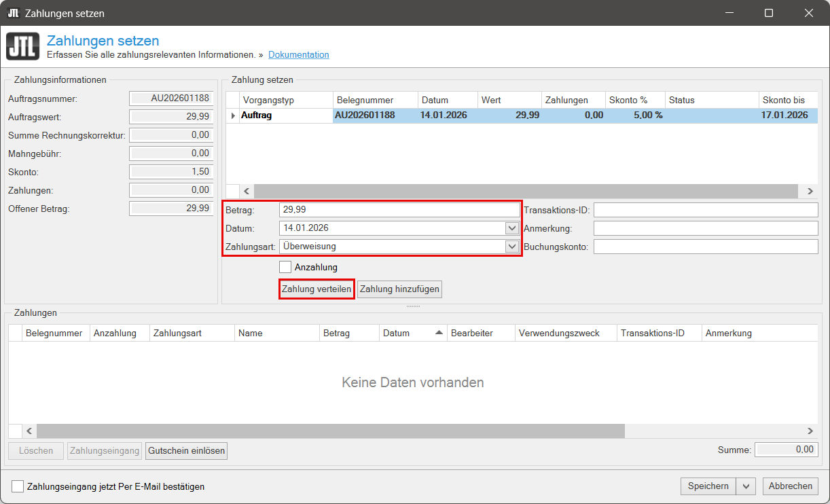The width and height of the screenshot is (830, 504).
Task: Click the Abbrechen button
Action: 790,486
